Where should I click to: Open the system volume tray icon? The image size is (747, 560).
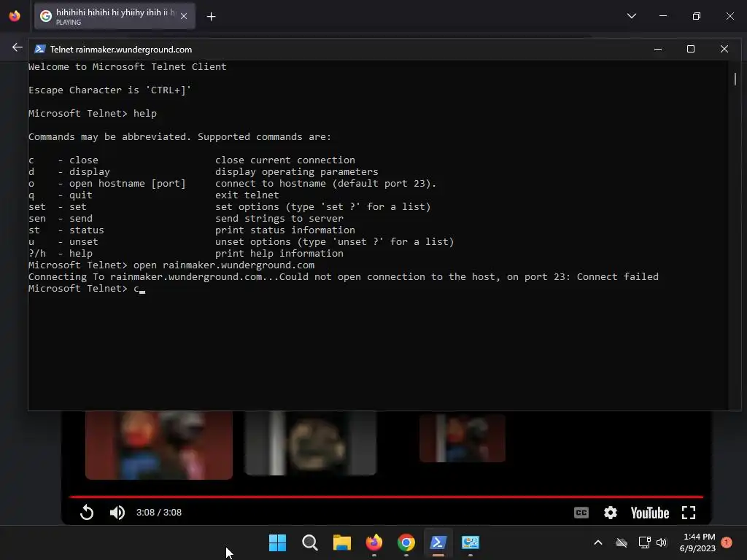(x=661, y=542)
